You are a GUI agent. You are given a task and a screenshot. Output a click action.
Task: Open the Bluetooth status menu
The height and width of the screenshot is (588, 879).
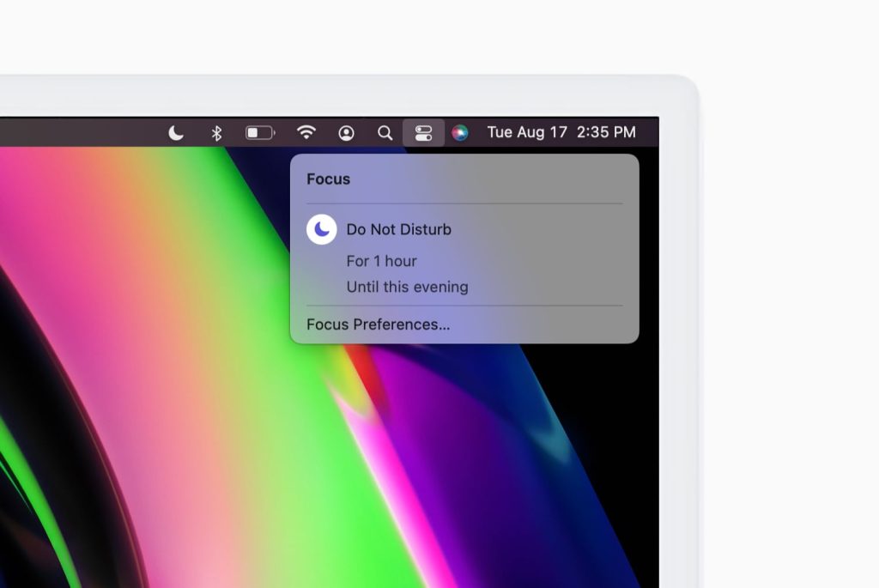(217, 133)
